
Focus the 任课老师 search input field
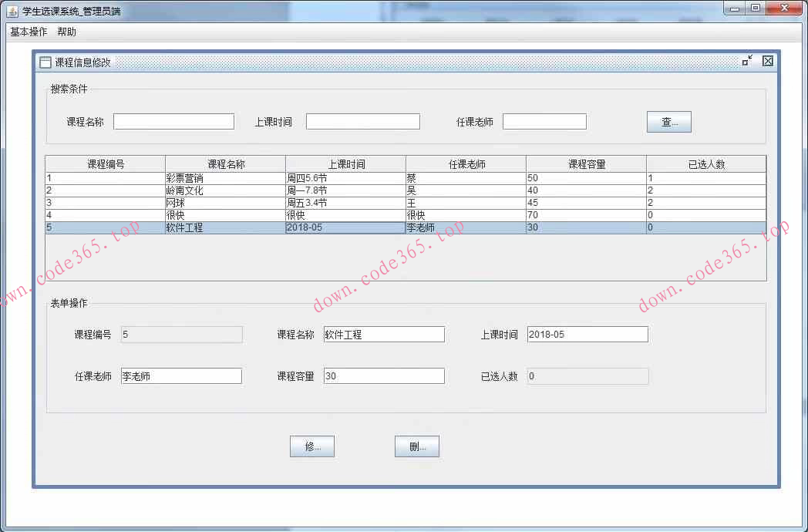[544, 122]
